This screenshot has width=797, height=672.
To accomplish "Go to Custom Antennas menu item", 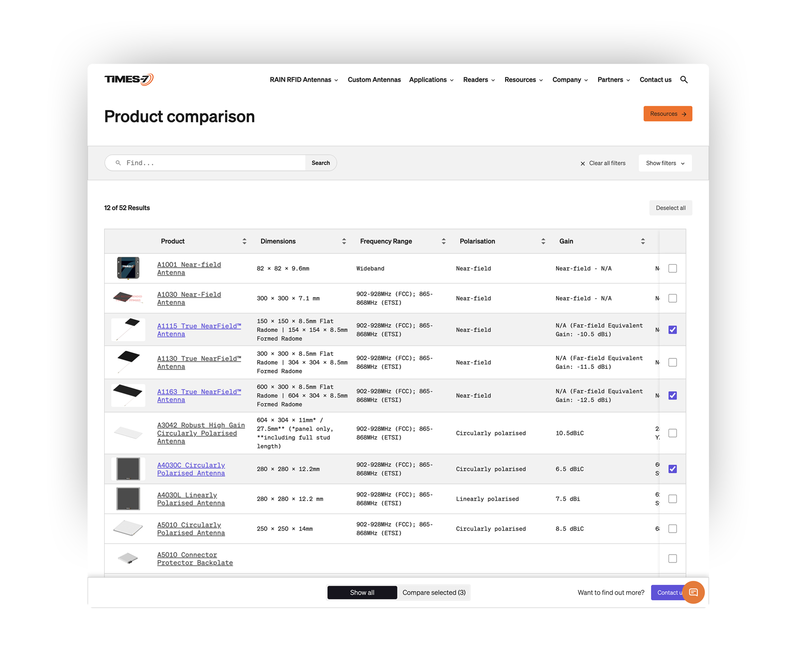I will pos(374,80).
